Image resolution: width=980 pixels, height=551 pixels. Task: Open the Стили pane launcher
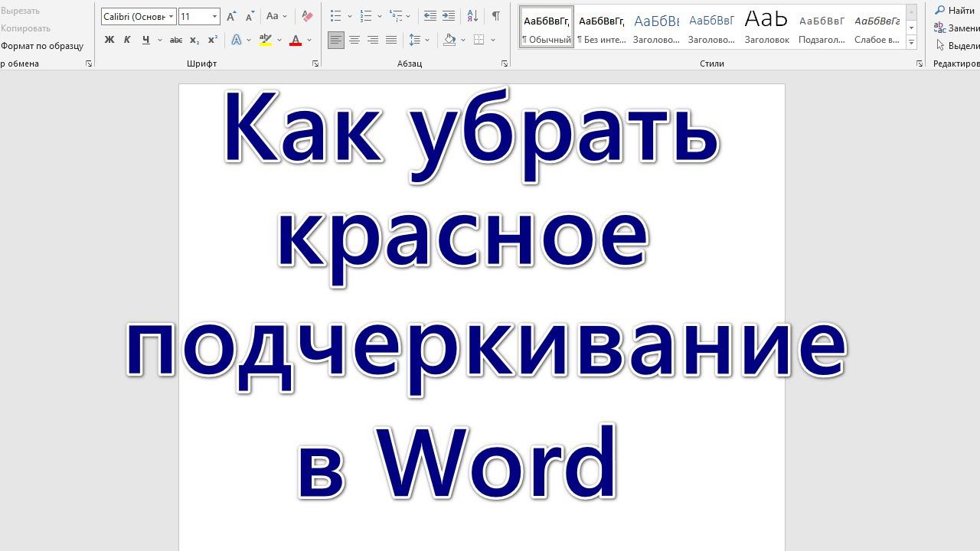(x=920, y=64)
